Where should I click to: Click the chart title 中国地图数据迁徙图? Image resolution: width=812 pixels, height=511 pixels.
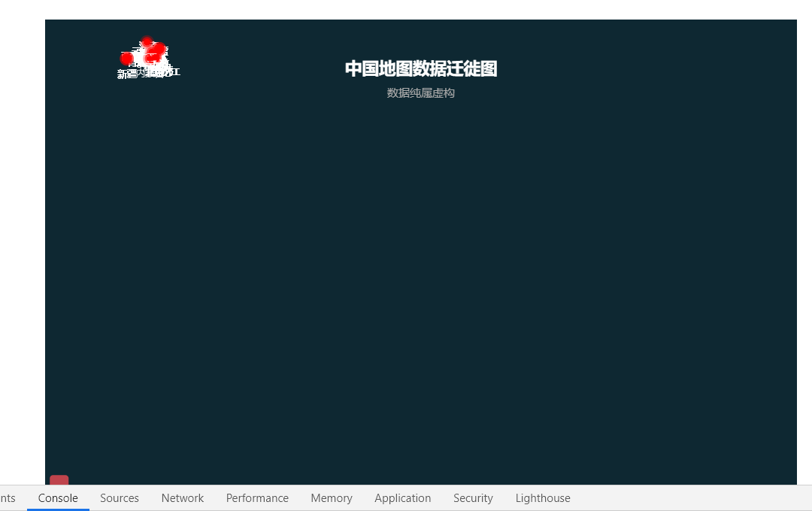click(421, 69)
